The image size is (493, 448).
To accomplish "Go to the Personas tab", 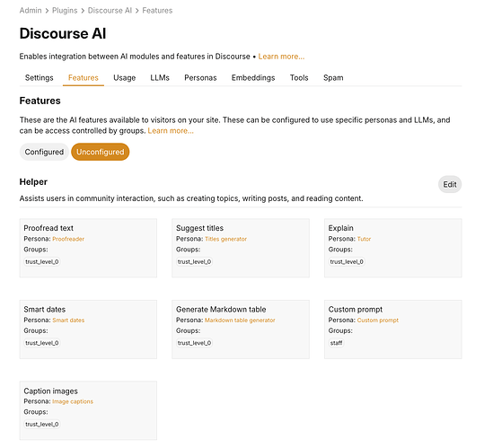I will (x=200, y=77).
